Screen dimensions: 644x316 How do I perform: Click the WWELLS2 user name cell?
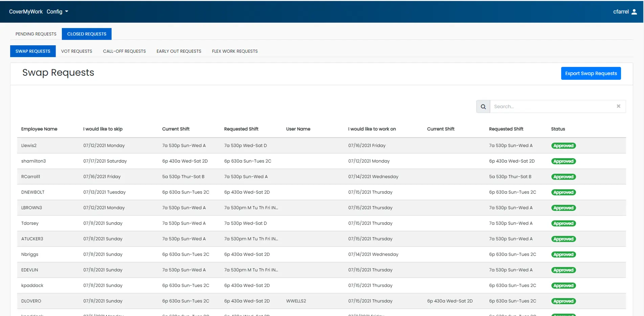(296, 301)
